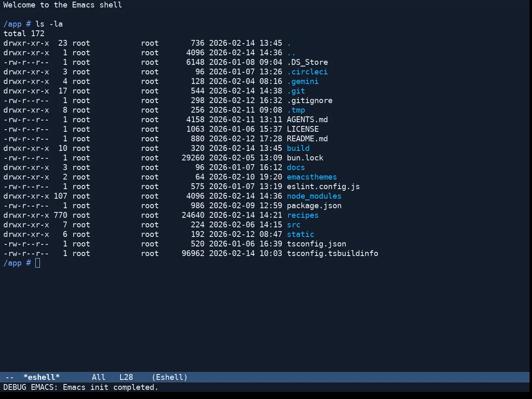This screenshot has height=399, width=532.
Task: Click the echo area message 'Emacs init completed.'
Action: click(x=111, y=387)
